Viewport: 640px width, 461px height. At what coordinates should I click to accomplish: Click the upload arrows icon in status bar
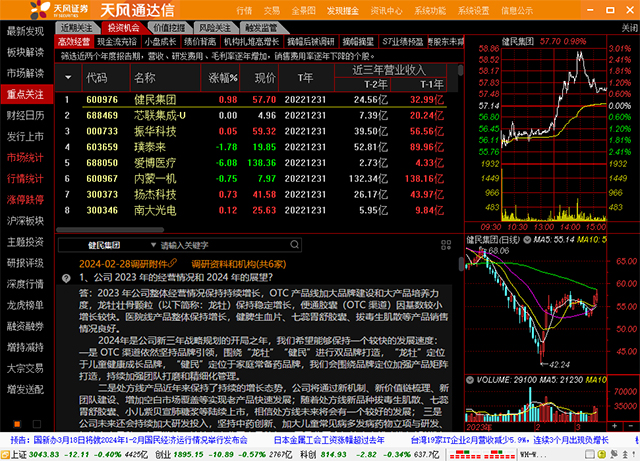[625, 454]
